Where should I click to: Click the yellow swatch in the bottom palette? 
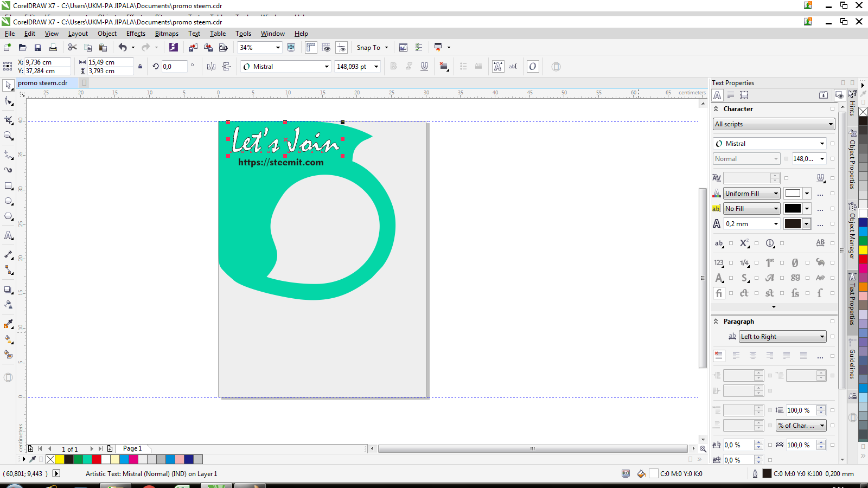point(60,459)
